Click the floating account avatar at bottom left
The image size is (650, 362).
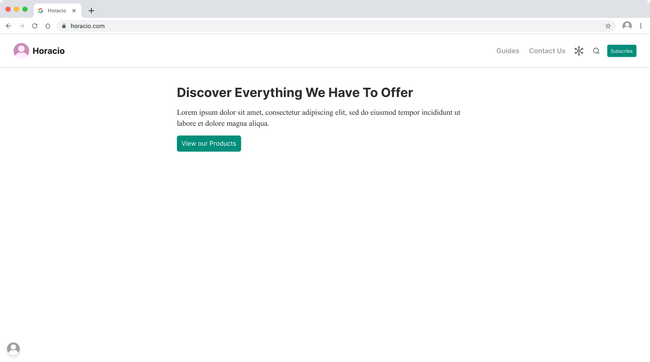coord(13,348)
